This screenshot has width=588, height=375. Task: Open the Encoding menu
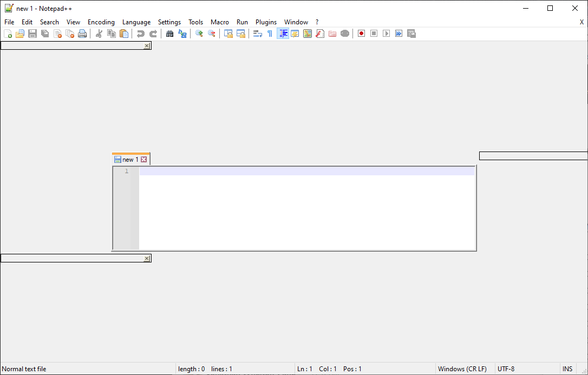[101, 22]
